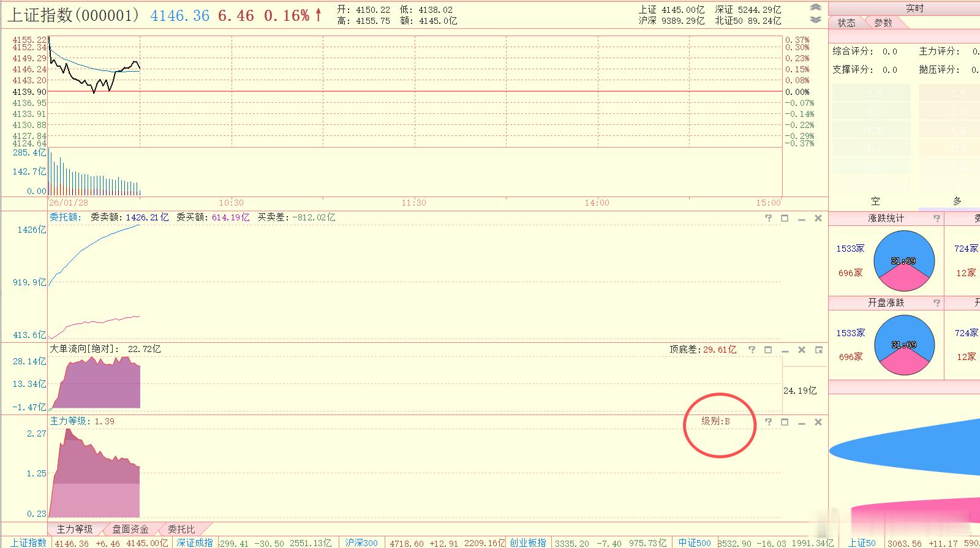The image size is (980, 548).
Task: Open help icon beside 开盘涨跌
Action: tap(937, 302)
